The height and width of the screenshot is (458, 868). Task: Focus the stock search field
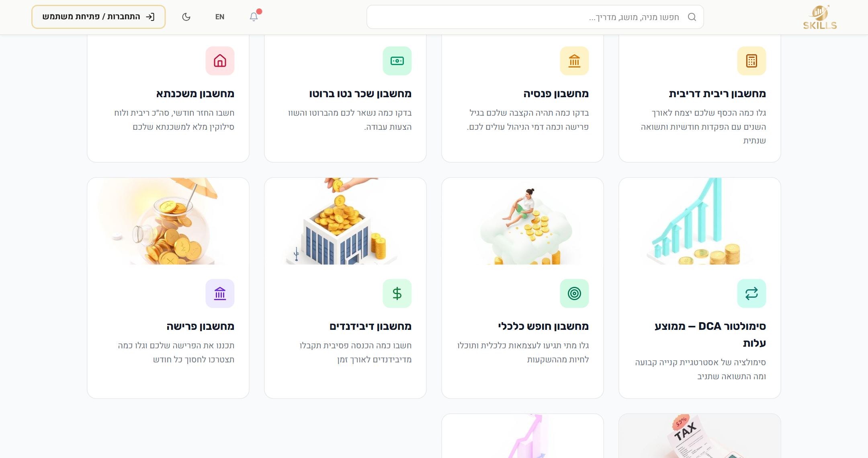[535, 17]
